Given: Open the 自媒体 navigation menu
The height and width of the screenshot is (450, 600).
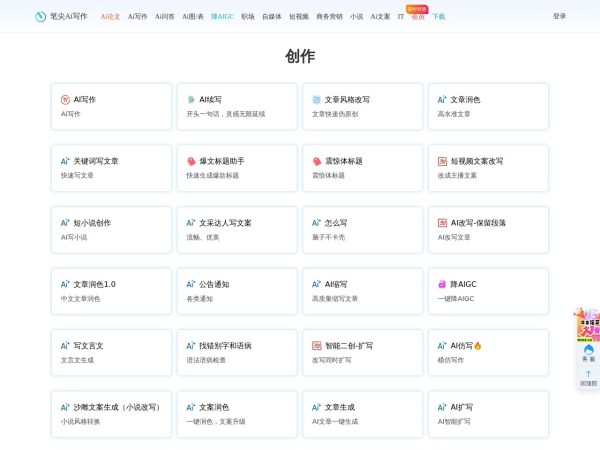Looking at the screenshot, I should (272, 17).
